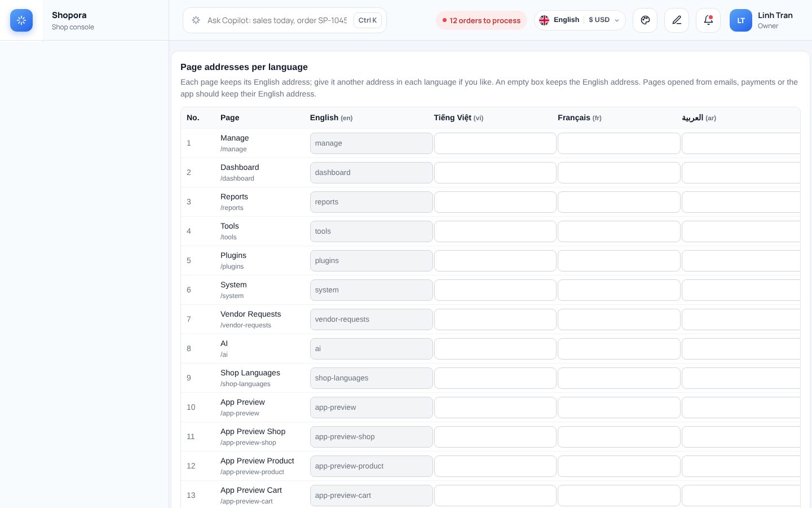
Task: Click the Français field for App Preview Product
Action: [619, 466]
